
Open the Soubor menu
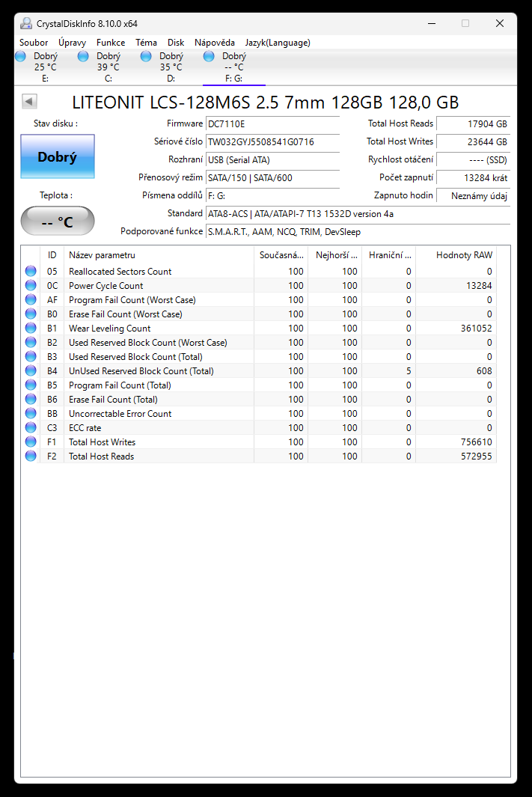click(34, 43)
